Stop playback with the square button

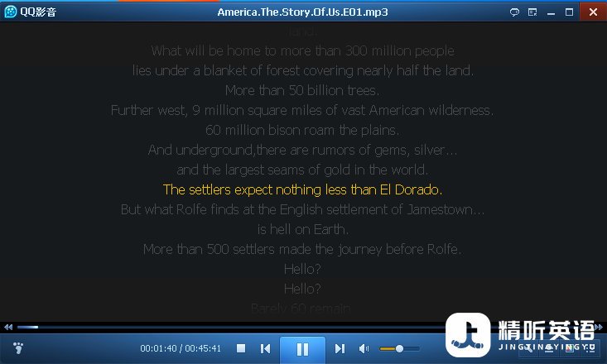(x=241, y=348)
